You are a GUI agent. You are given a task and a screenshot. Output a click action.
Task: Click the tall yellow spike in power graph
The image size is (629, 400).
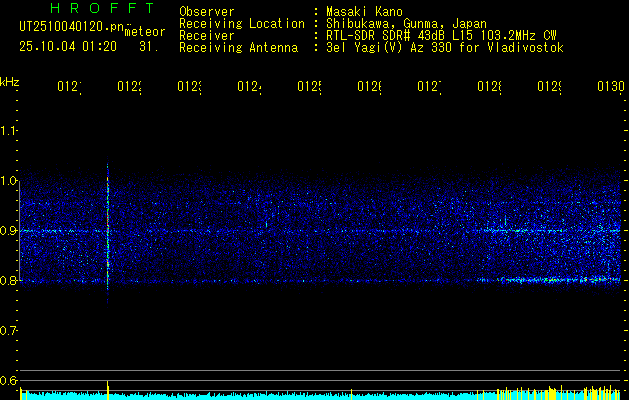pos(108,389)
